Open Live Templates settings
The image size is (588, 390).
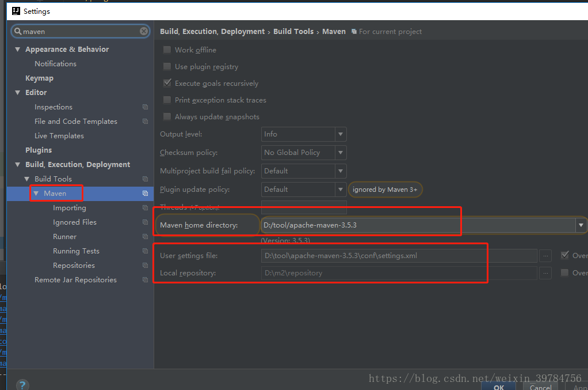pos(59,136)
